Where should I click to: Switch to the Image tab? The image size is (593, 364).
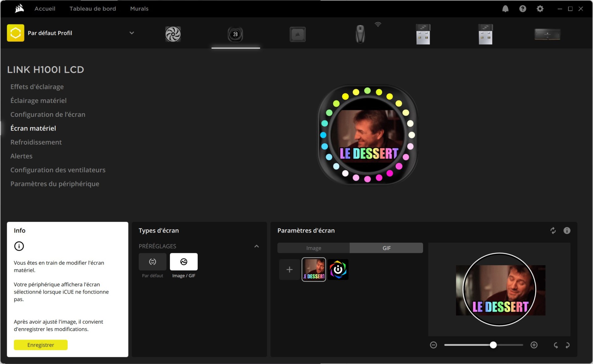313,248
